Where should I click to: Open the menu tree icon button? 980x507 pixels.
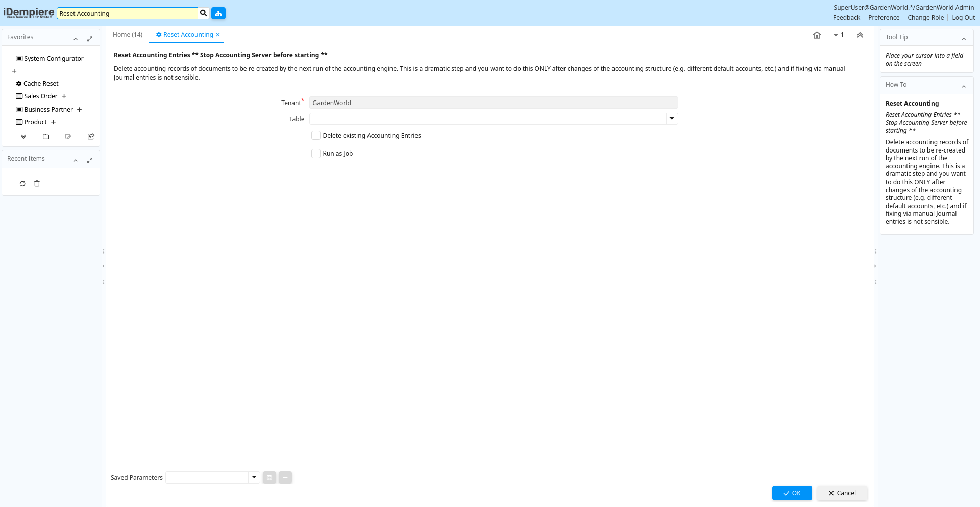pyautogui.click(x=218, y=13)
